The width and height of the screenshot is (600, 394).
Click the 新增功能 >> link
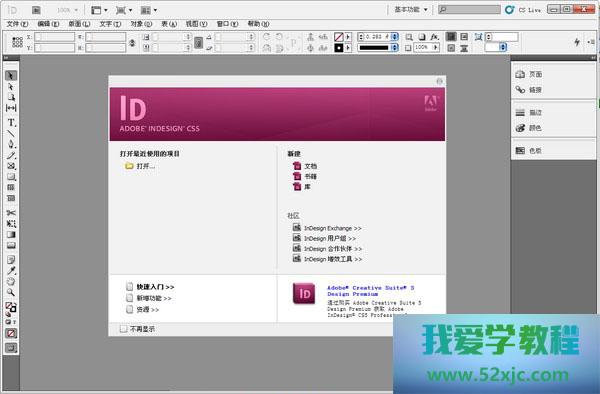(149, 298)
